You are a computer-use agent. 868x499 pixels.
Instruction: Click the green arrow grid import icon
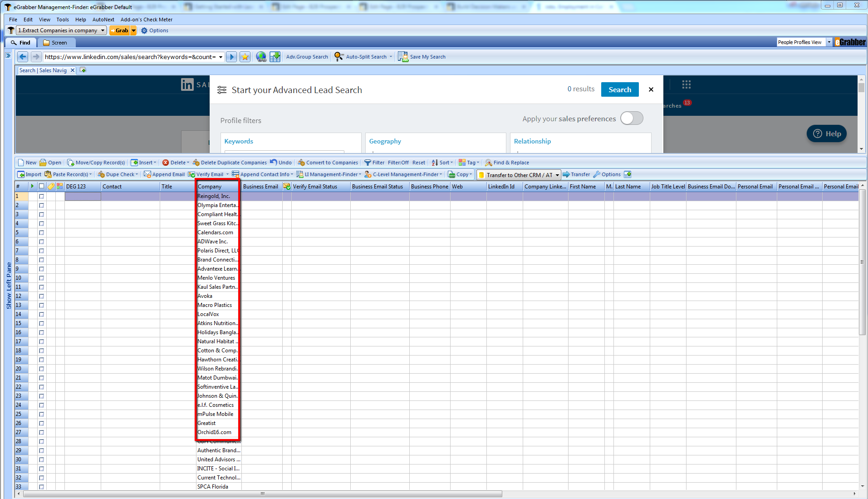pos(275,57)
